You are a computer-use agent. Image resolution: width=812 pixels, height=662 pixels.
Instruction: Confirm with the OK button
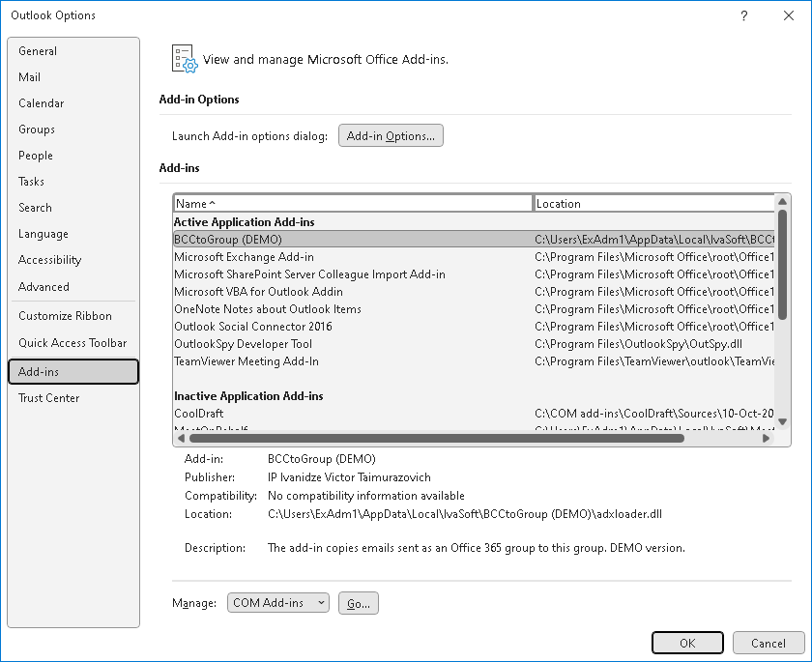tap(687, 643)
